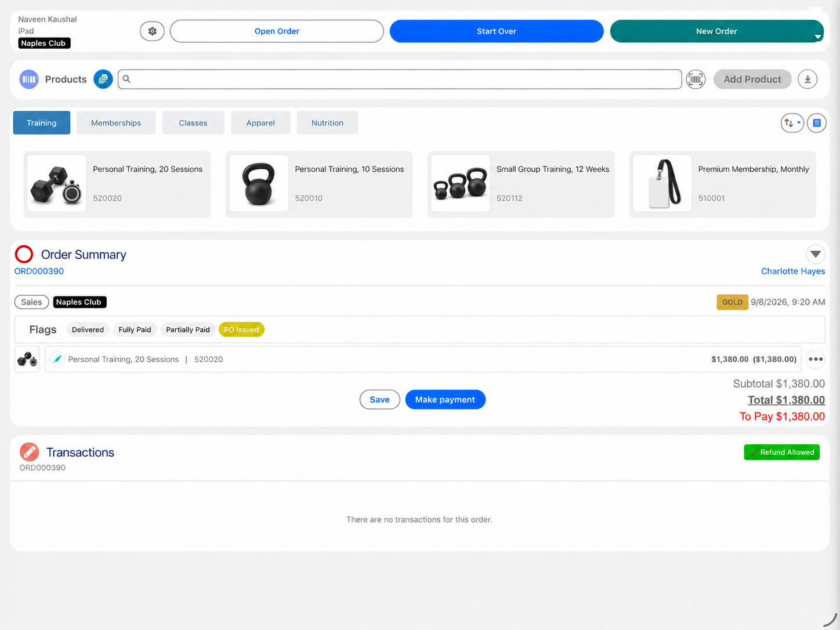Open the sort order dropdown
The width and height of the screenshot is (840, 630).
792,123
